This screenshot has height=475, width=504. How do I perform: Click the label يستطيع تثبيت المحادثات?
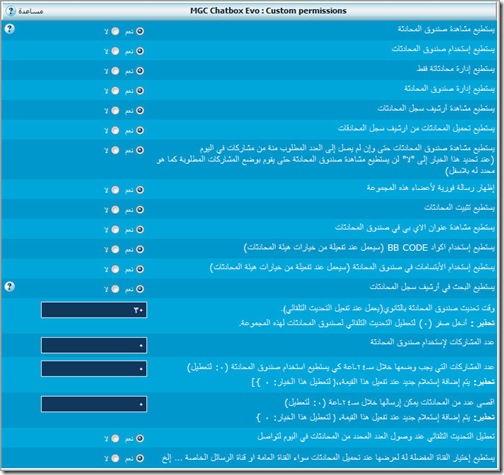point(460,208)
